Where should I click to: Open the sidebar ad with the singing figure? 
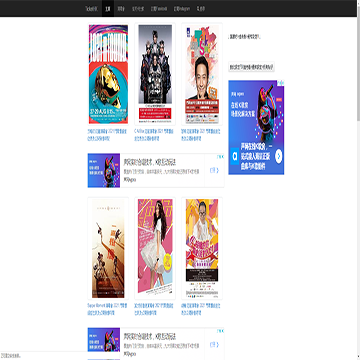(x=256, y=127)
